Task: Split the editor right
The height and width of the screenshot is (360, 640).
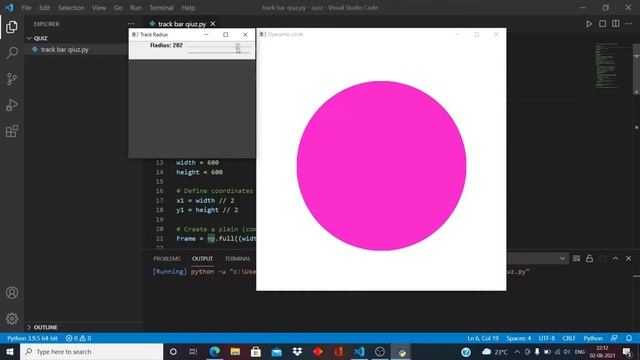Action: pos(616,24)
